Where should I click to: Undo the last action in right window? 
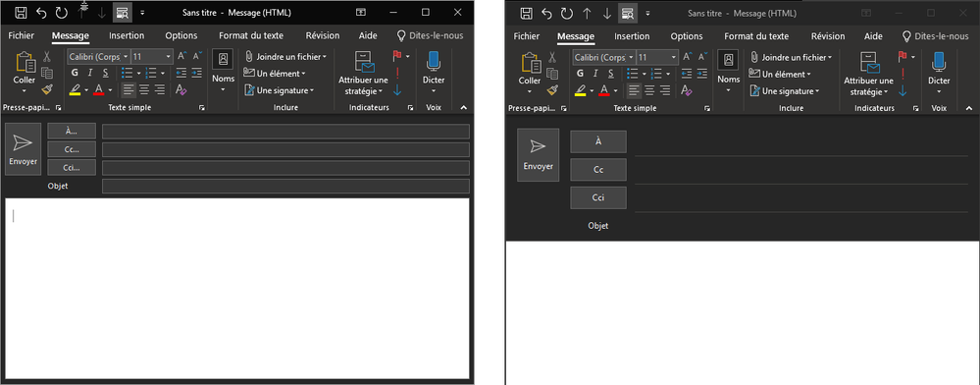tap(546, 13)
